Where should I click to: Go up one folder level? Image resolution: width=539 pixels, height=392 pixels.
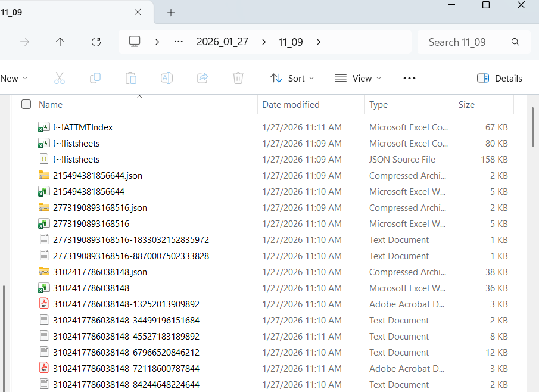point(60,42)
